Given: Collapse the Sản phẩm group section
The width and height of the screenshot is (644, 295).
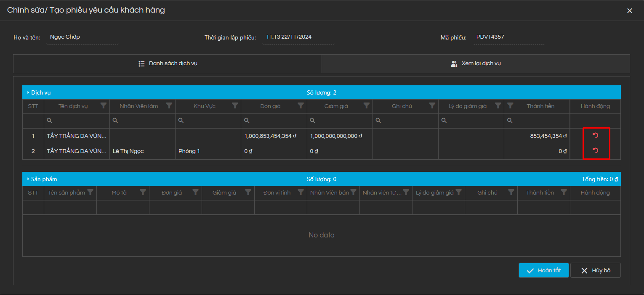Looking at the screenshot, I should pos(28,179).
